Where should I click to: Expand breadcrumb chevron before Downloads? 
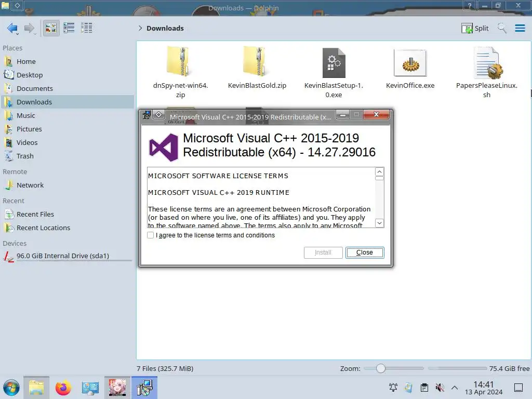(140, 28)
